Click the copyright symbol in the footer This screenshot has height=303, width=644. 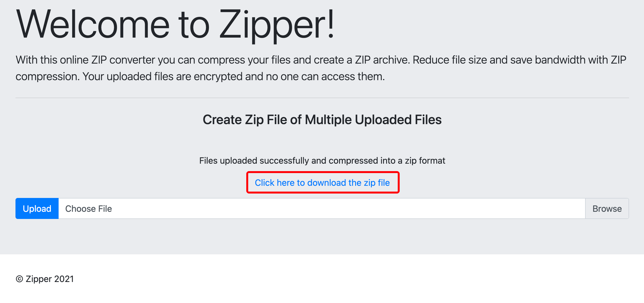19,279
